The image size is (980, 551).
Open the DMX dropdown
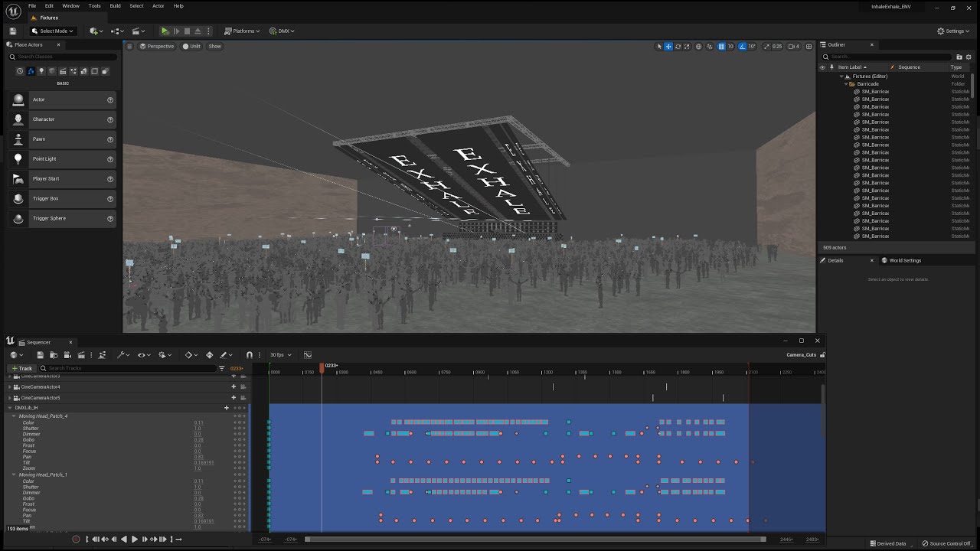click(282, 31)
